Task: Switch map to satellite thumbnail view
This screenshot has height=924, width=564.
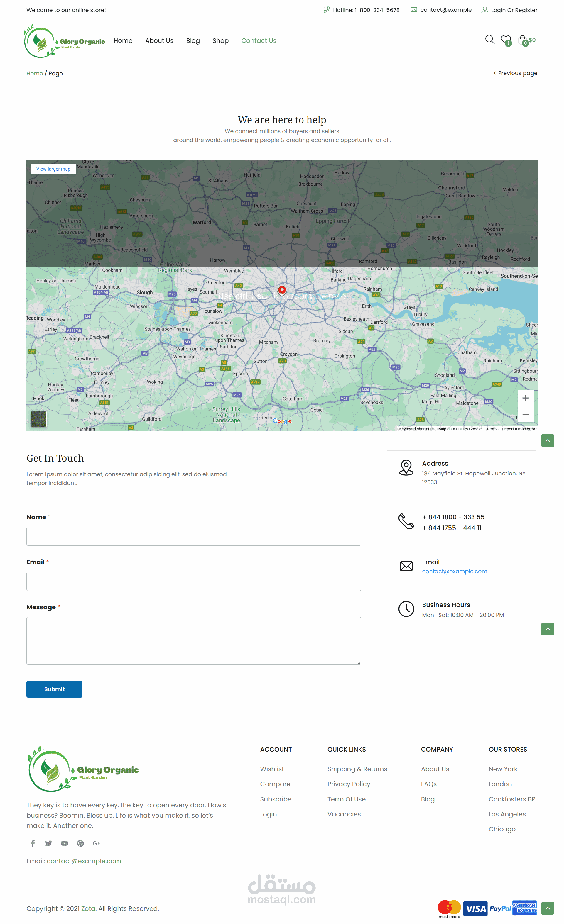Action: [x=39, y=418]
